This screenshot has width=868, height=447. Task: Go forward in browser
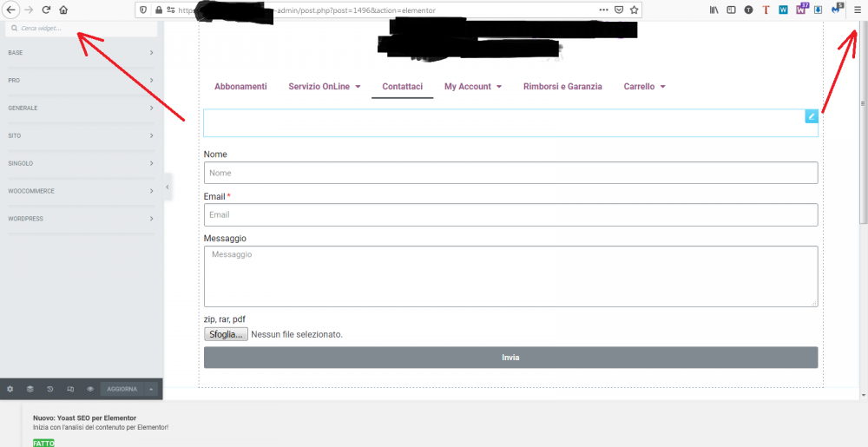30,10
